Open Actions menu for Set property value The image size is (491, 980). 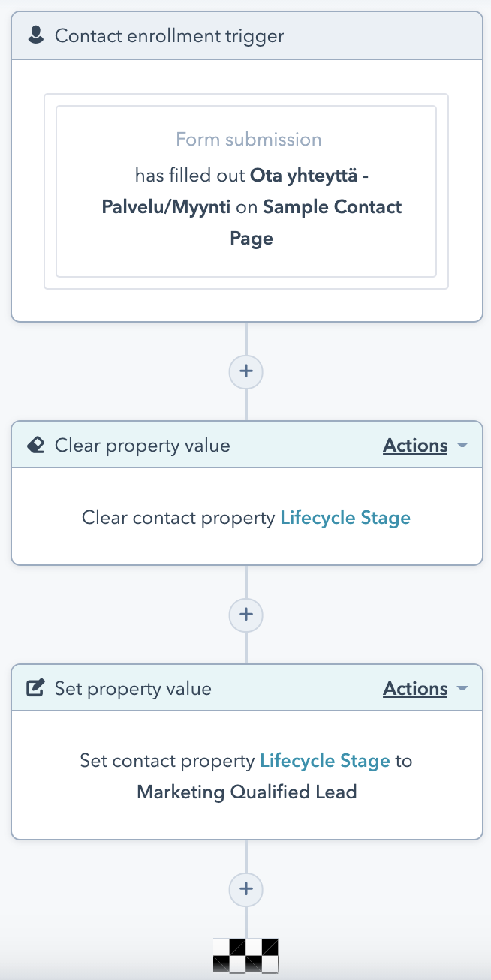tap(415, 689)
